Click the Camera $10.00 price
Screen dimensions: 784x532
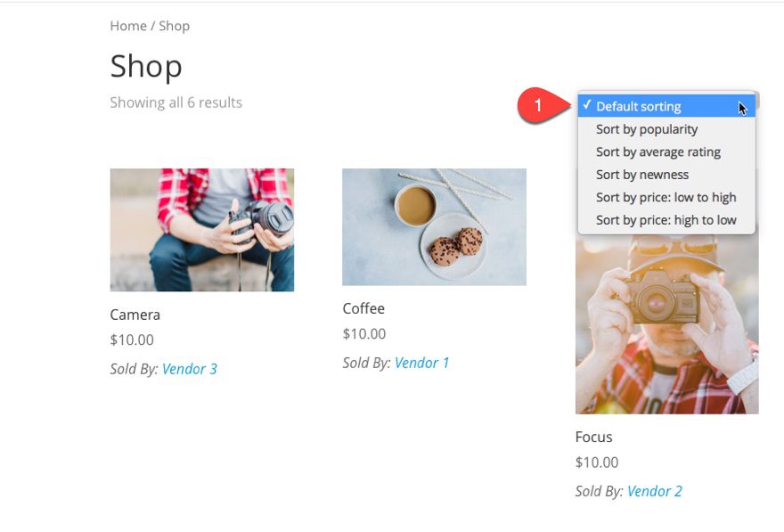tap(132, 340)
